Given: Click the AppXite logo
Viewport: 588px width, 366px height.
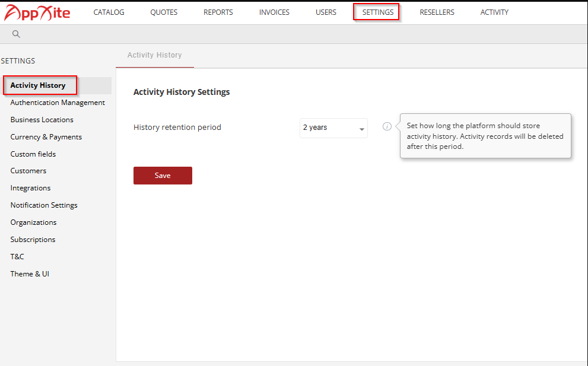Looking at the screenshot, I should [37, 12].
